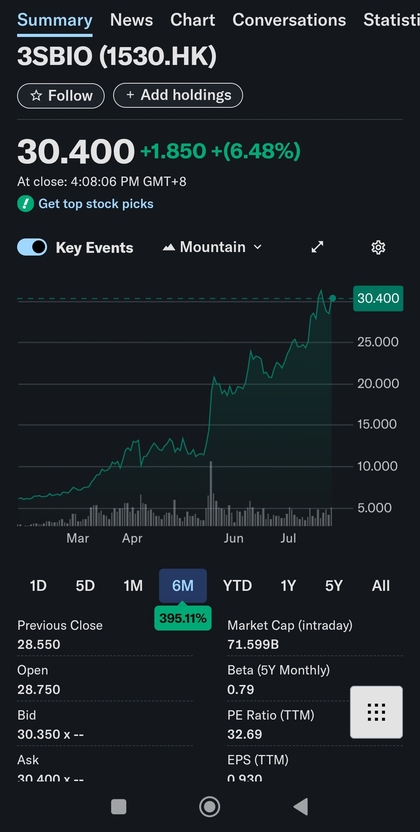The height and width of the screenshot is (832, 420).
Task: Tap the Bid value 30.350 x --
Action: [x=50, y=734]
